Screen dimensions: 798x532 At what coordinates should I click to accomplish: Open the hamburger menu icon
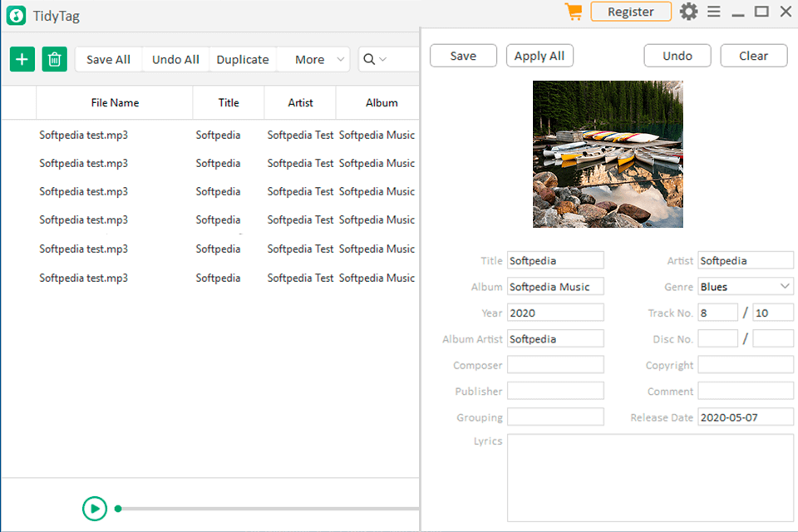click(714, 12)
